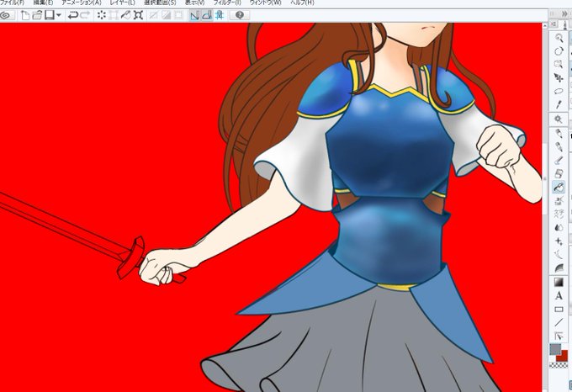Click the highlighted active tool in the palette

pos(559,187)
